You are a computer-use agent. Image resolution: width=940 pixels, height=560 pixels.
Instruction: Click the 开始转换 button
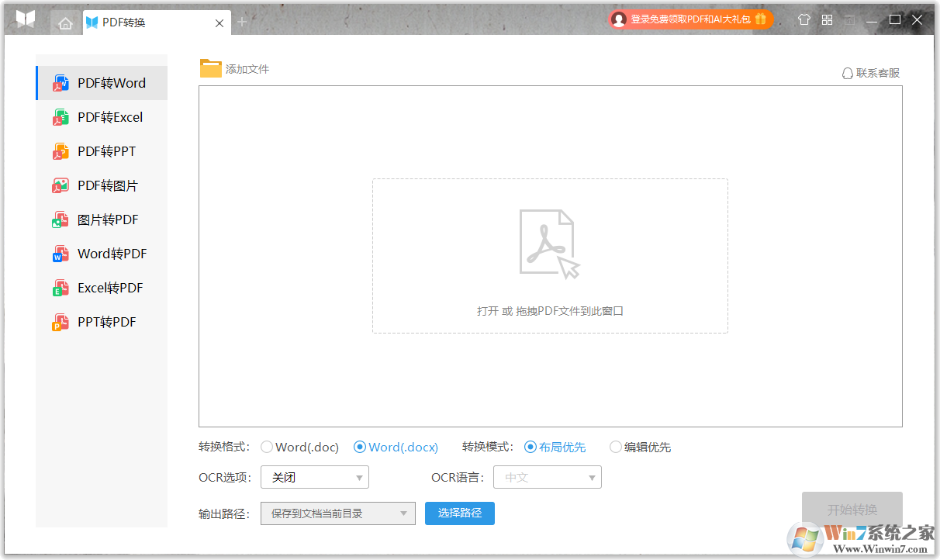pyautogui.click(x=852, y=510)
